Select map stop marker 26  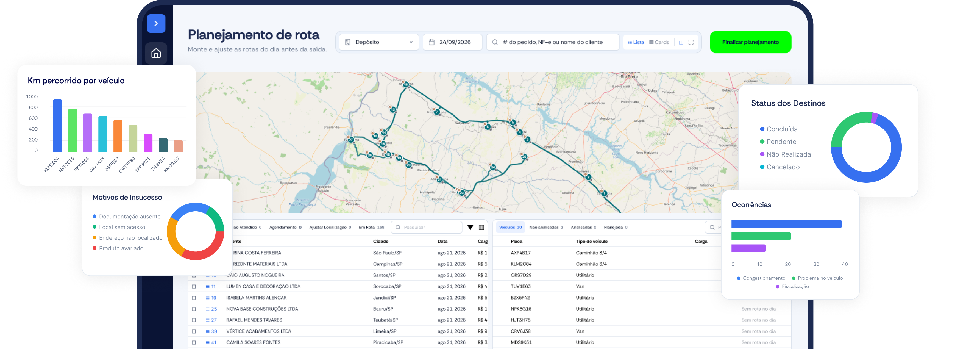tap(370, 155)
